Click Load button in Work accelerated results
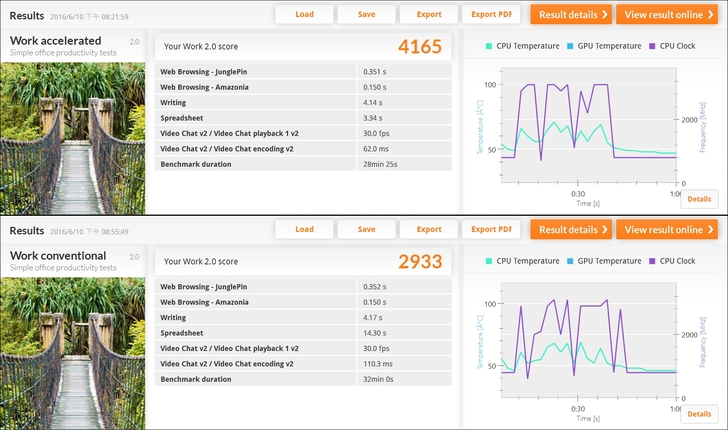 [x=304, y=14]
